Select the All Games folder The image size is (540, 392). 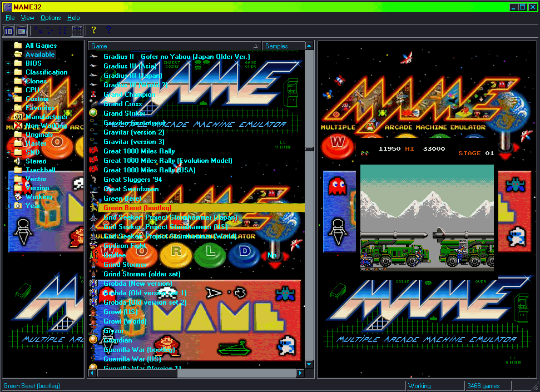pyautogui.click(x=41, y=46)
